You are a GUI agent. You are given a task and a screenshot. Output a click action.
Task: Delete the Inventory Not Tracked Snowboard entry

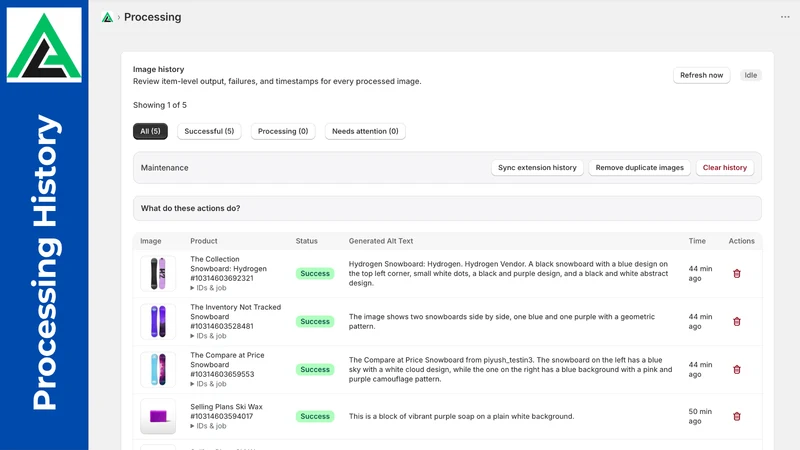pyautogui.click(x=737, y=321)
